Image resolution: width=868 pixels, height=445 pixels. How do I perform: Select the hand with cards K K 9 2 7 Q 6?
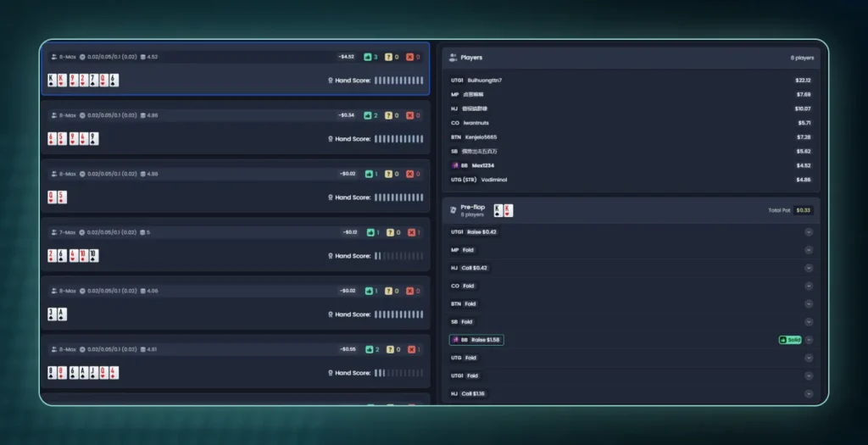236,69
